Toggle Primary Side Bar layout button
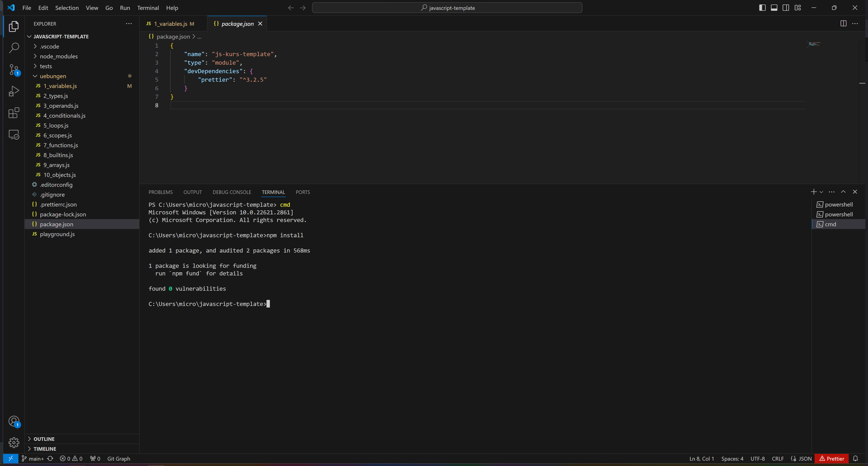Viewport: 868px width, 466px height. pos(762,8)
